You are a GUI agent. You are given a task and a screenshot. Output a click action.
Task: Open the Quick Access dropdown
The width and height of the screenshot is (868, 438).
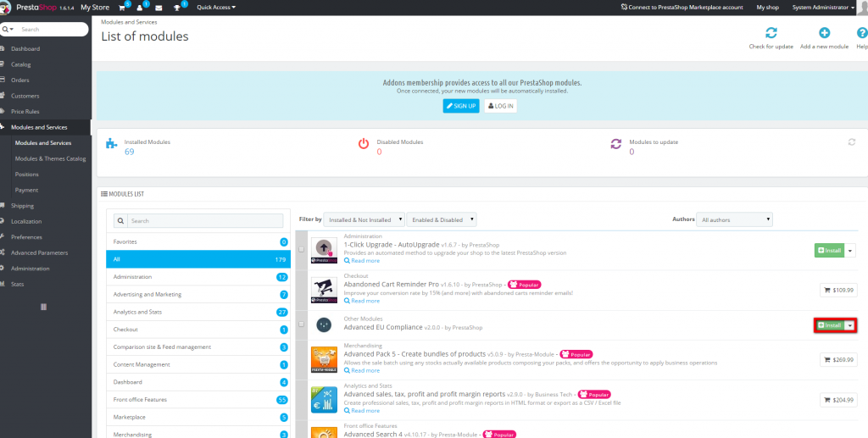216,8
